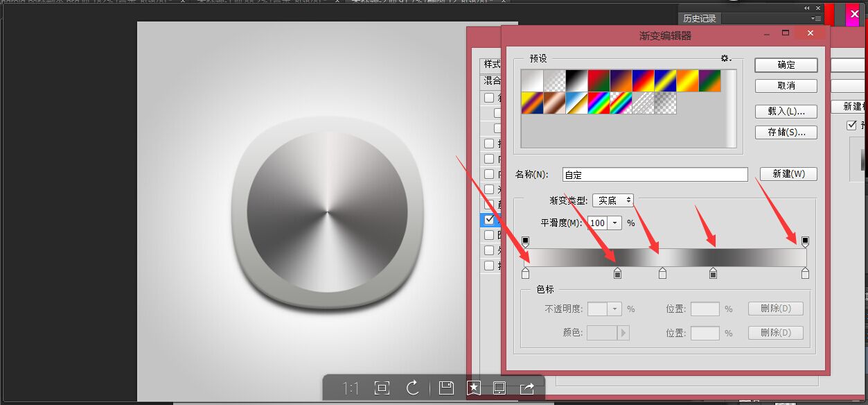Open the gradient presets panel menu gear icon

pos(725,58)
